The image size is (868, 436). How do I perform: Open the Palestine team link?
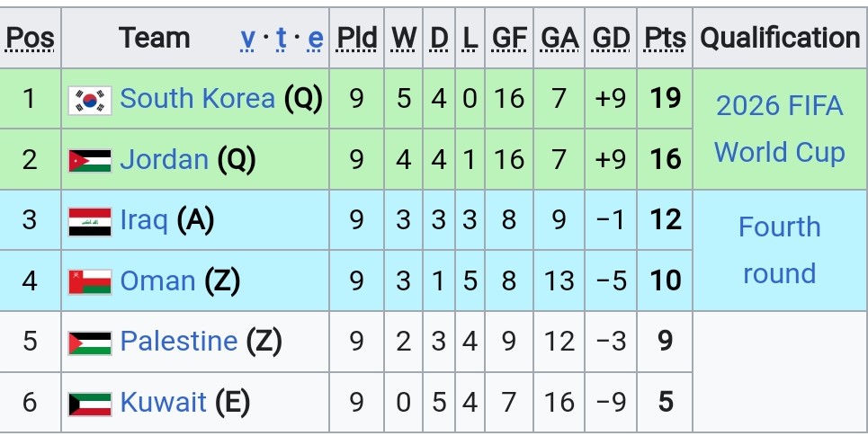coord(179,342)
